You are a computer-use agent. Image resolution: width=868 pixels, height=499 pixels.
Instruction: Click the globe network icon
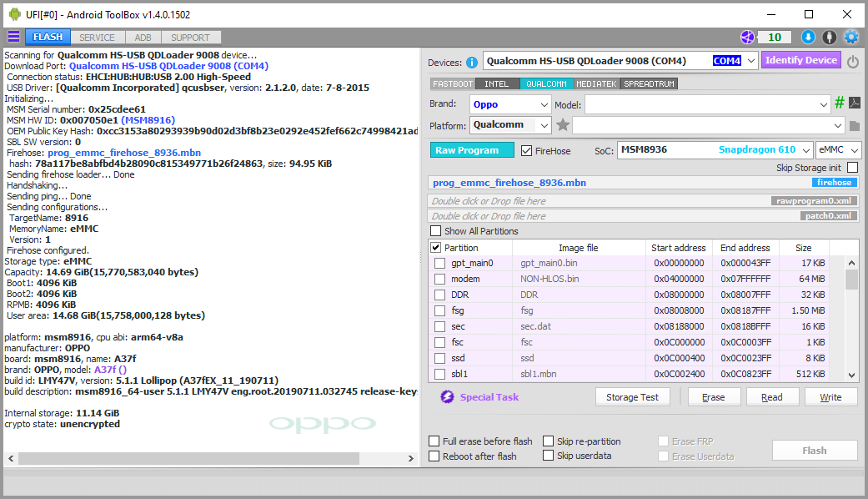(x=747, y=37)
